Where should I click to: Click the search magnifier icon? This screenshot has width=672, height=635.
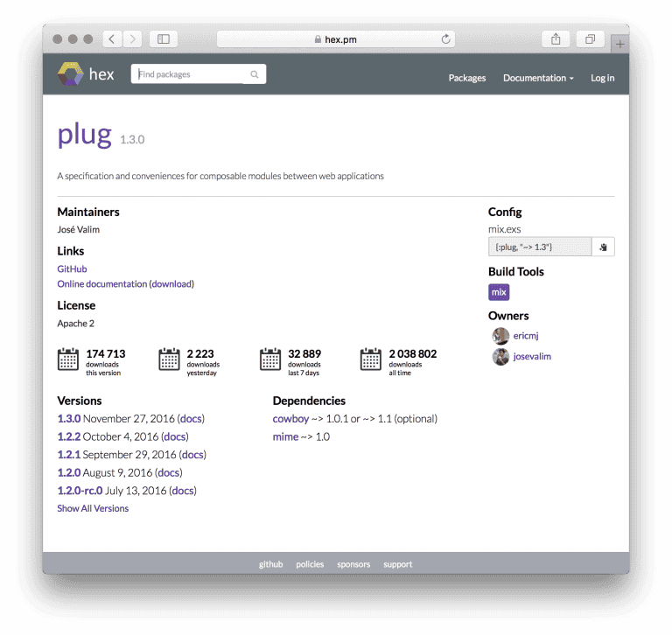tap(255, 75)
